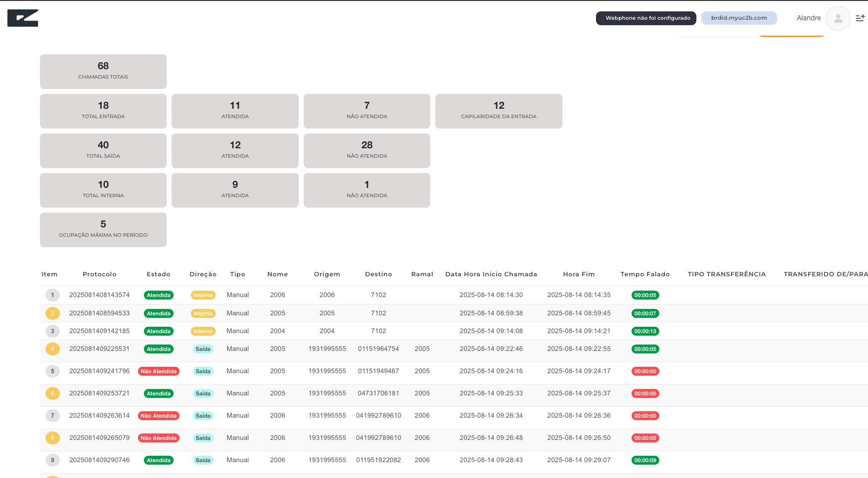Viewport: 868px width, 478px height.
Task: Click Não Atendida badge in row 5
Action: 159,371
